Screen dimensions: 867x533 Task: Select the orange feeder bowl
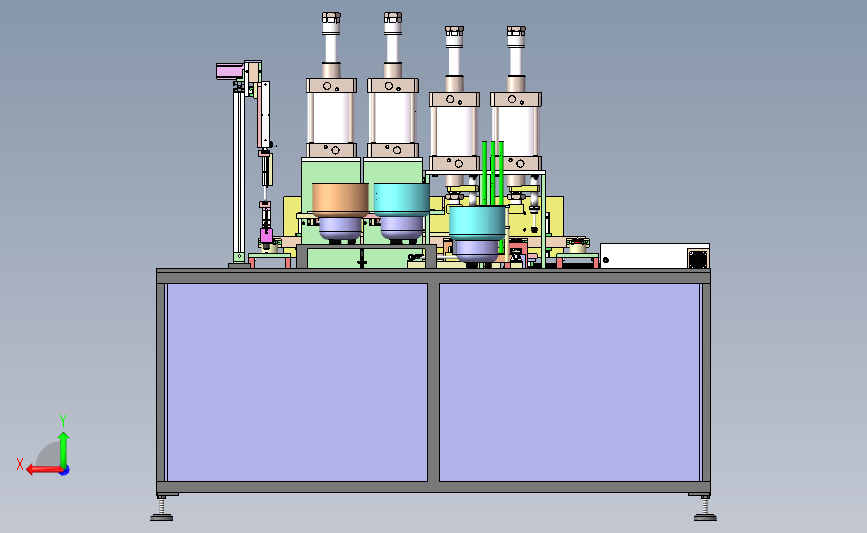point(340,200)
